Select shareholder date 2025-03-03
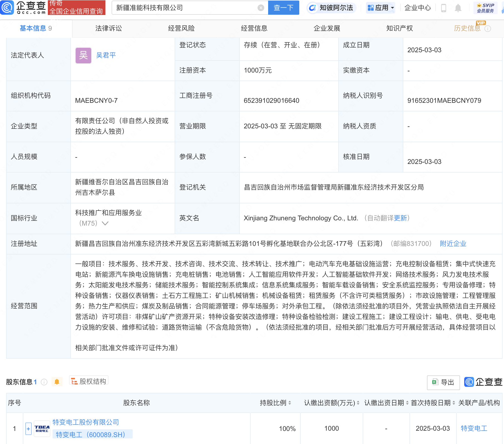 433,428
